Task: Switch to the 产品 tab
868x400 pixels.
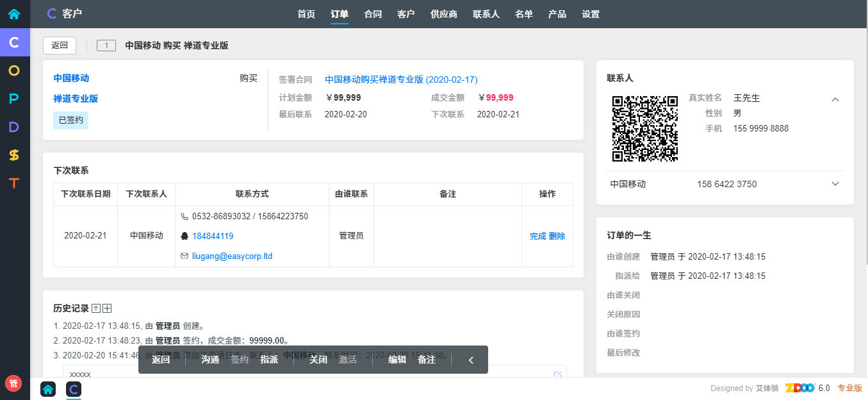Action: pos(557,14)
